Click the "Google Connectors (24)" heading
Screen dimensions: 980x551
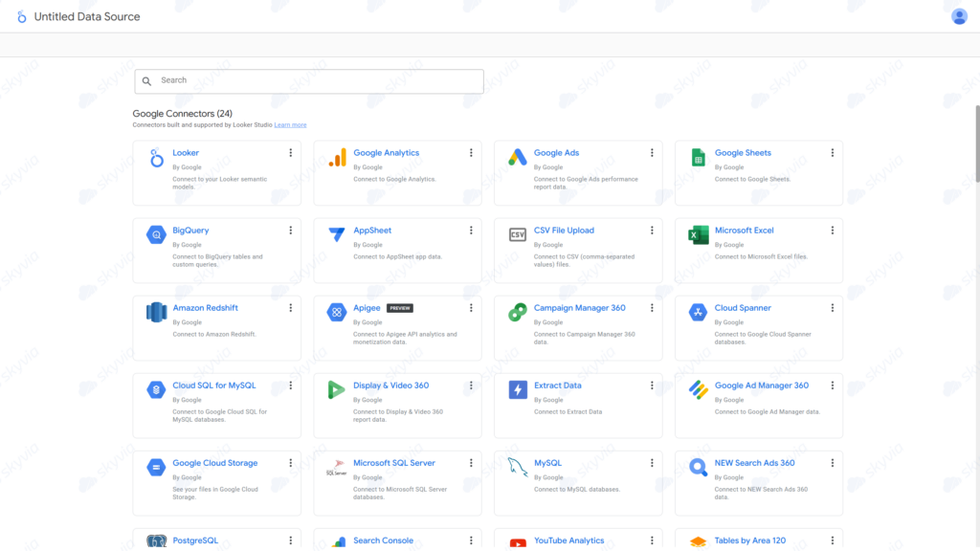(x=183, y=114)
